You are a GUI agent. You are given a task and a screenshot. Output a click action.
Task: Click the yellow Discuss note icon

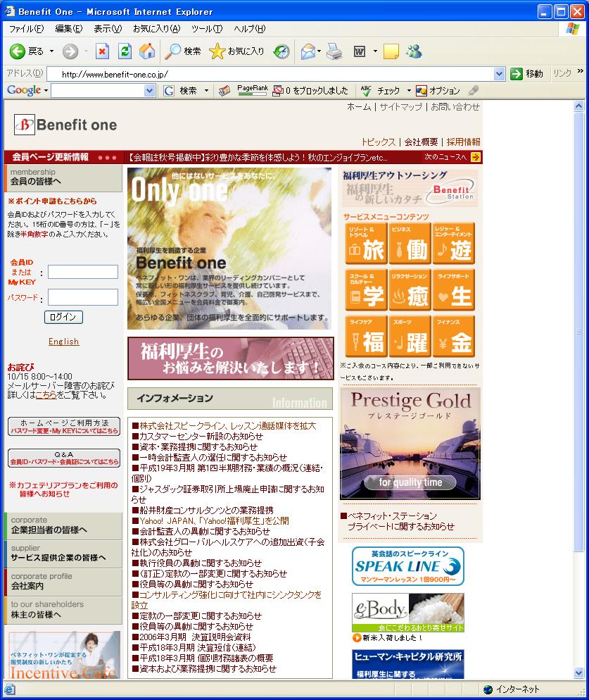tap(391, 51)
